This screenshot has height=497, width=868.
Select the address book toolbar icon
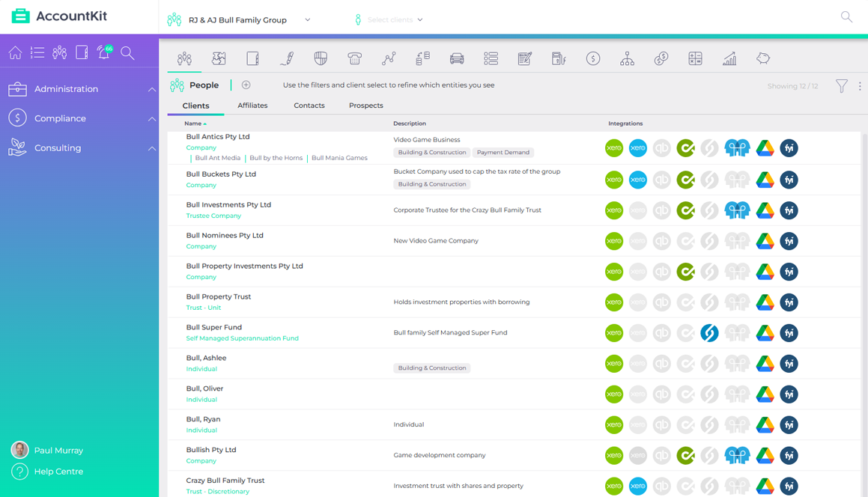[252, 58]
